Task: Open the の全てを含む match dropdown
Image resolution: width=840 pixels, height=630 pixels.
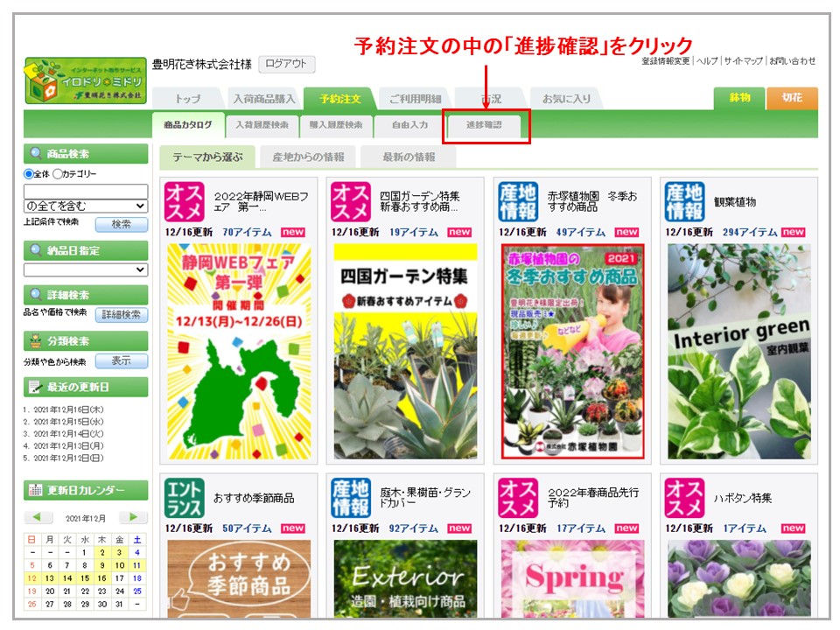Action: (86, 206)
